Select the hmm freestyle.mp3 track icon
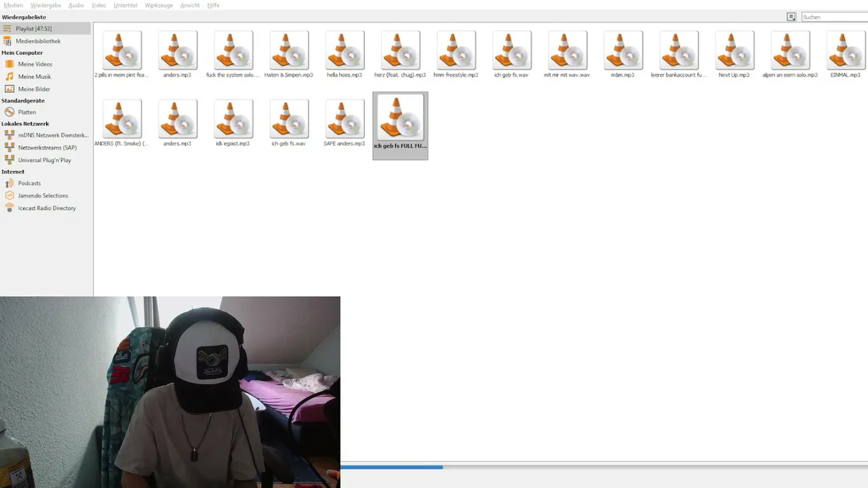Image resolution: width=868 pixels, height=488 pixels. pos(456,50)
